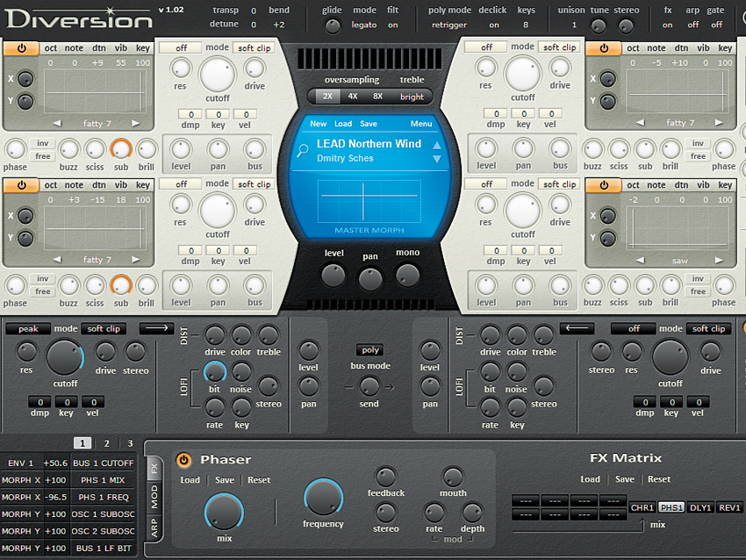Toggle inv button of oscillator 1
The image size is (746, 560).
(x=42, y=143)
